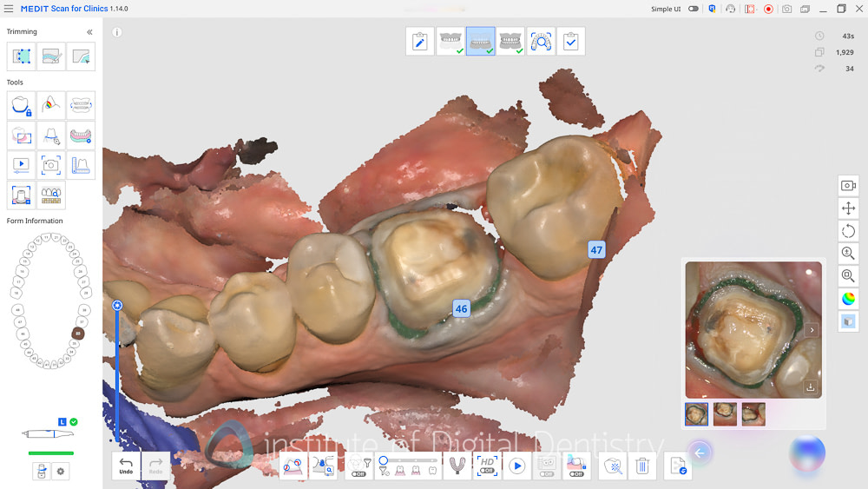
Task: Click the refresh scan data file icon
Action: pyautogui.click(x=678, y=466)
